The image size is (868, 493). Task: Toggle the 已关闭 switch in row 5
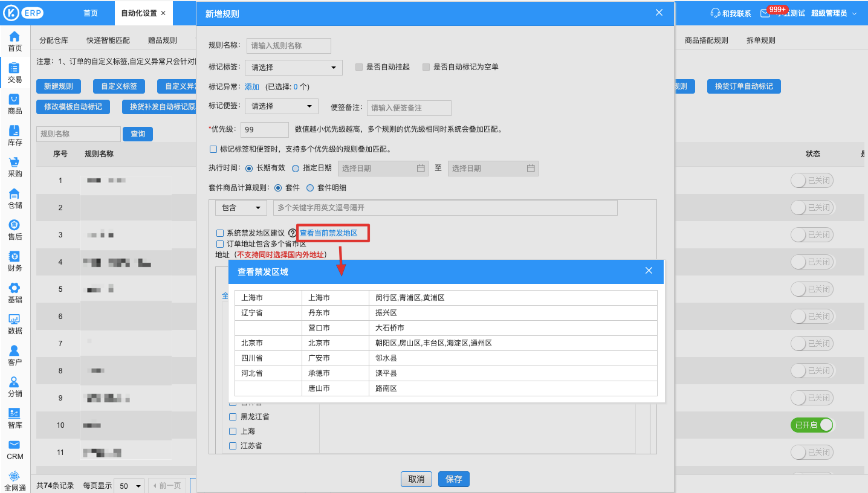coord(812,289)
